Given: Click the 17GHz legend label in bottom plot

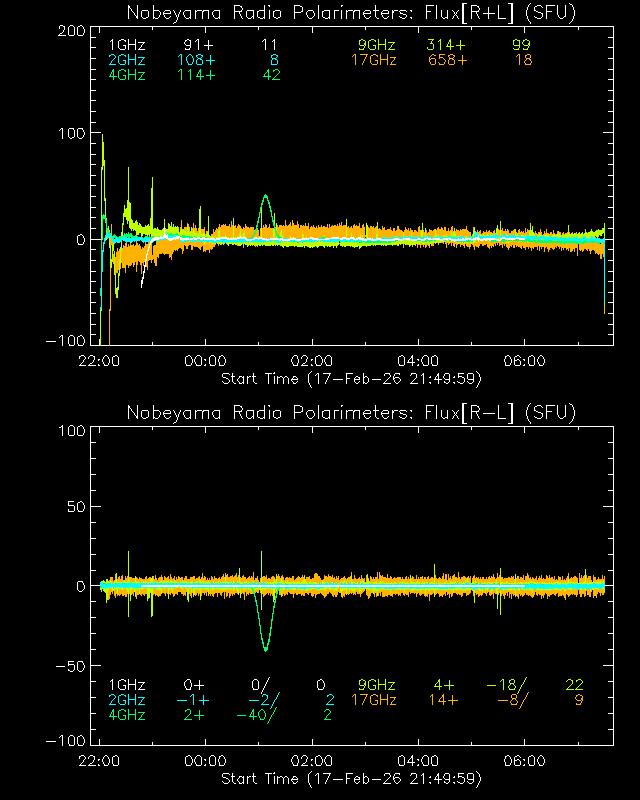Looking at the screenshot, I should (374, 700).
